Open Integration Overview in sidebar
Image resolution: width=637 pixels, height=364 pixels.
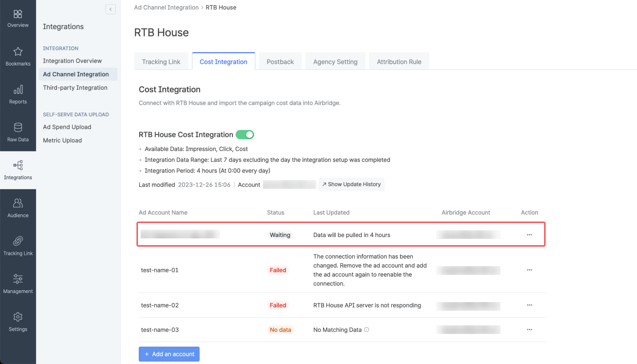tap(72, 61)
